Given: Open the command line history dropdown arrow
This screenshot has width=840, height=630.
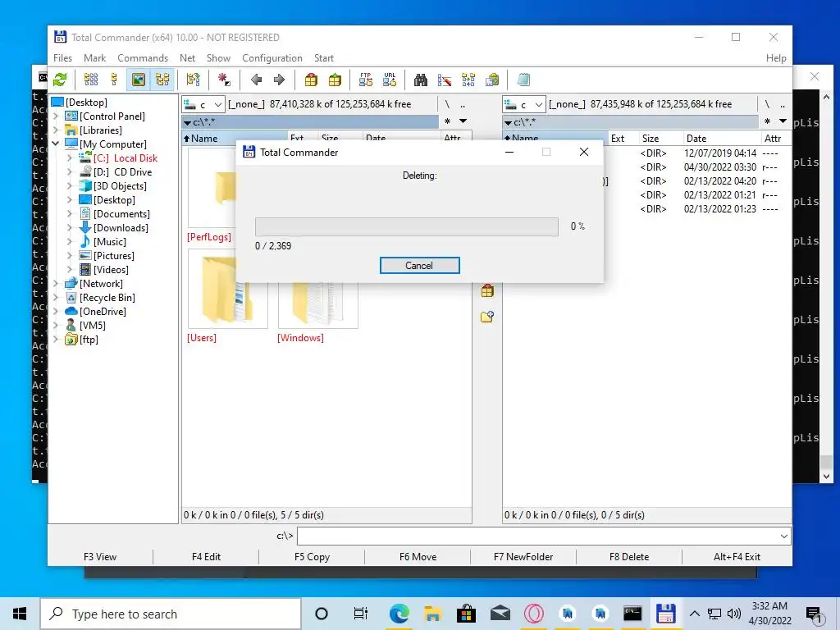Looking at the screenshot, I should coord(783,536).
